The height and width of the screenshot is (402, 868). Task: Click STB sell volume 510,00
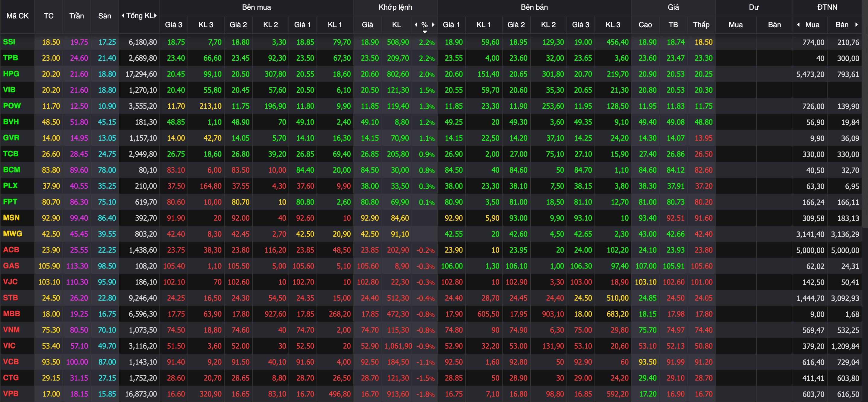click(618, 298)
